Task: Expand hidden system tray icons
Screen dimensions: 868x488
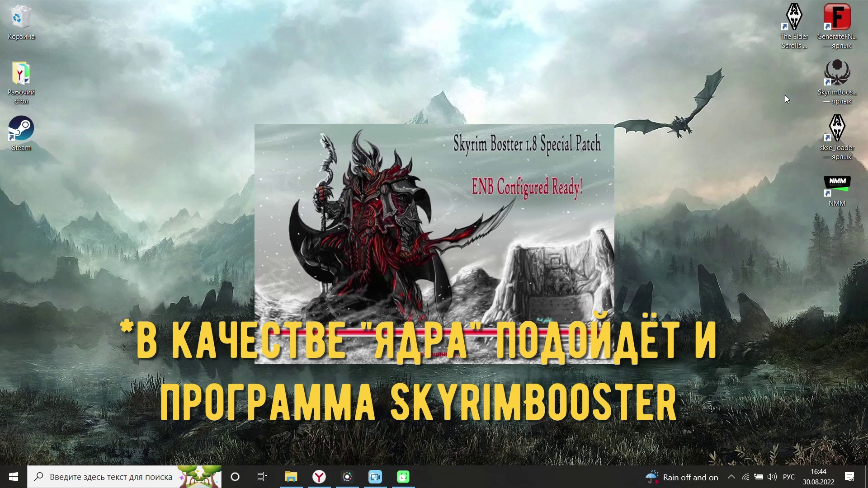Action: point(731,477)
